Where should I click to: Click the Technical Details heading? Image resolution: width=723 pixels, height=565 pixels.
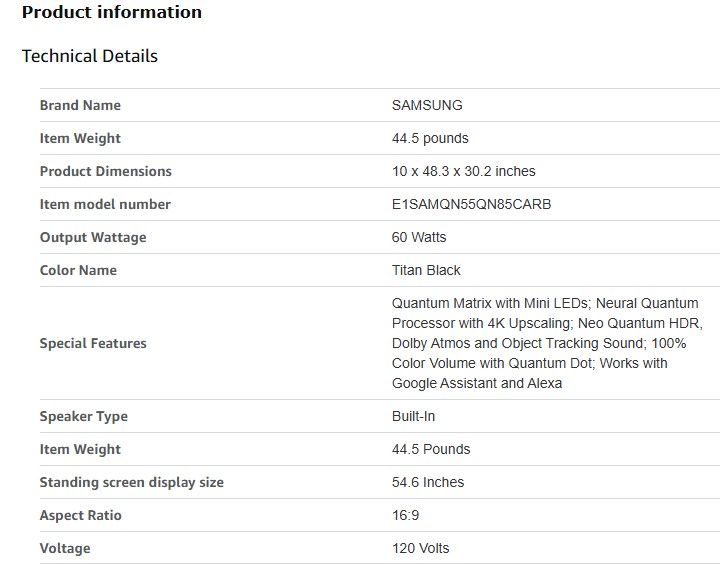pos(90,56)
